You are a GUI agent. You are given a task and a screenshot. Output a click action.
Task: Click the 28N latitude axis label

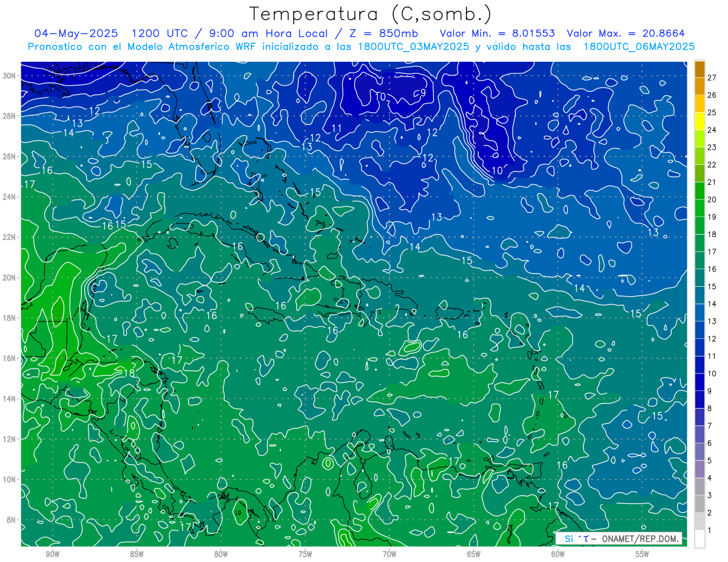click(9, 116)
